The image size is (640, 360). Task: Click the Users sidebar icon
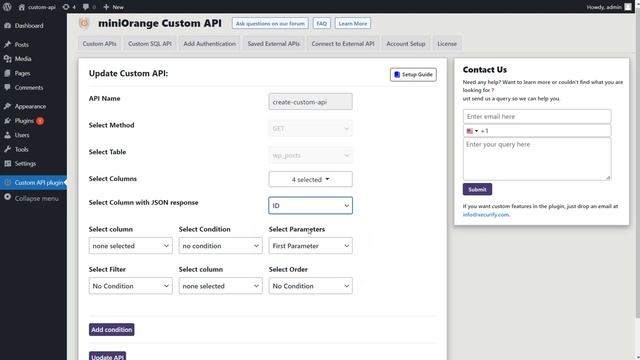coord(7,135)
